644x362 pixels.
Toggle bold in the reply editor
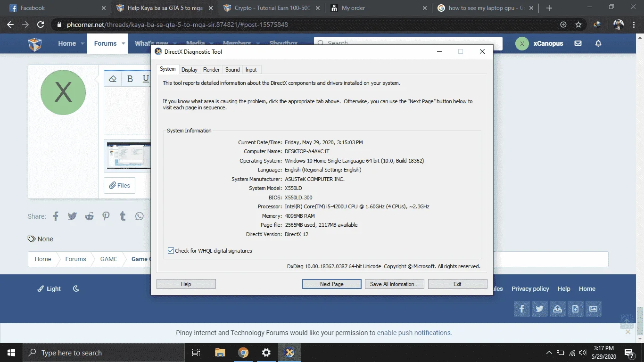130,79
